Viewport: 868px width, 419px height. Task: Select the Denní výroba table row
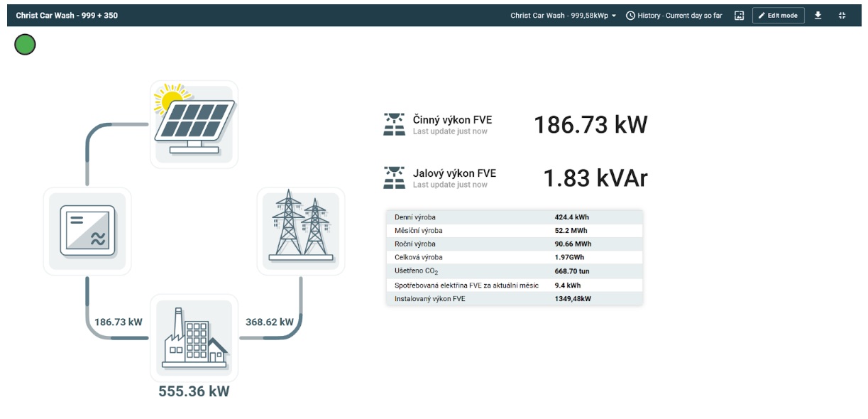point(514,217)
